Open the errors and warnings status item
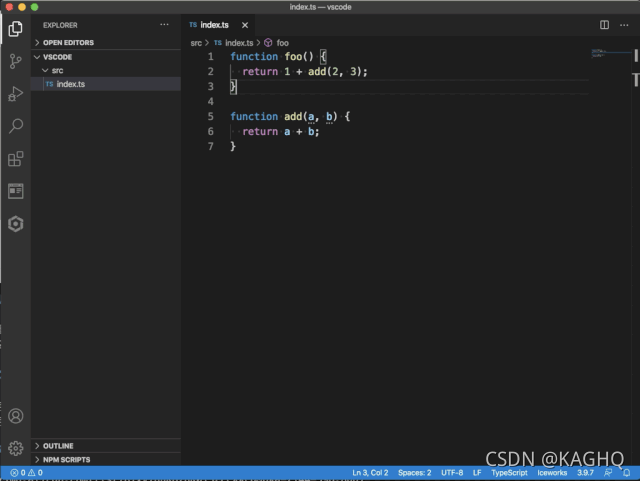 click(x=27, y=473)
